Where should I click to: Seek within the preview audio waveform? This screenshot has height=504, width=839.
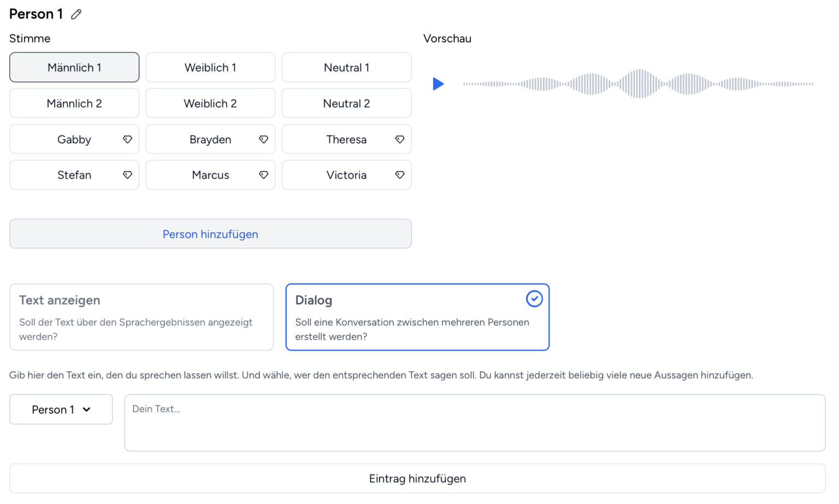638,84
